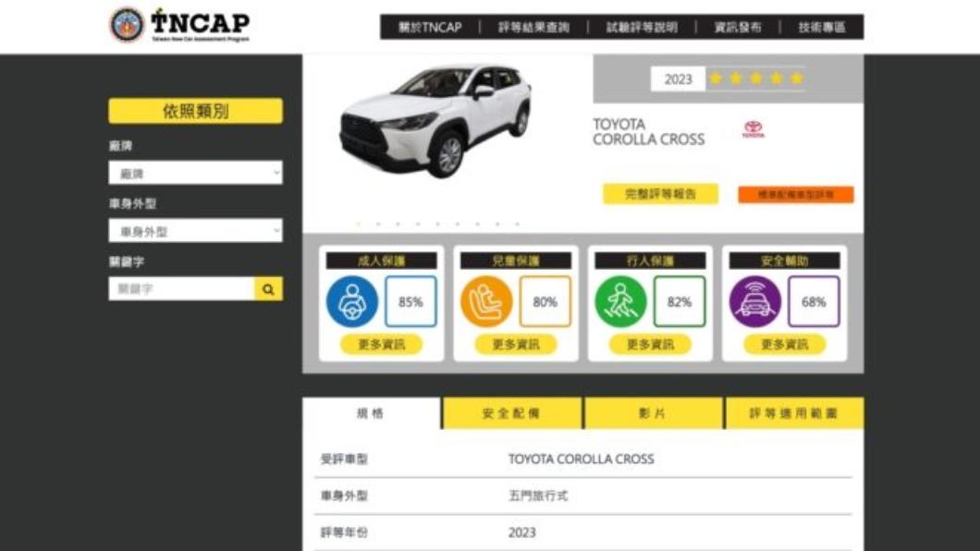The image size is (980, 551).
Task: Open the 車身外型 body type dropdown
Action: [196, 231]
